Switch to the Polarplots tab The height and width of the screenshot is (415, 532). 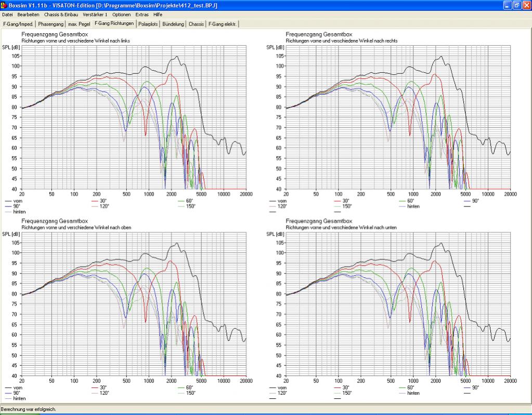click(x=148, y=24)
